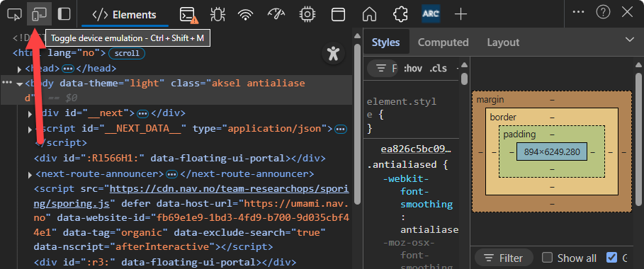Open the Performance gauge tool

point(276,15)
